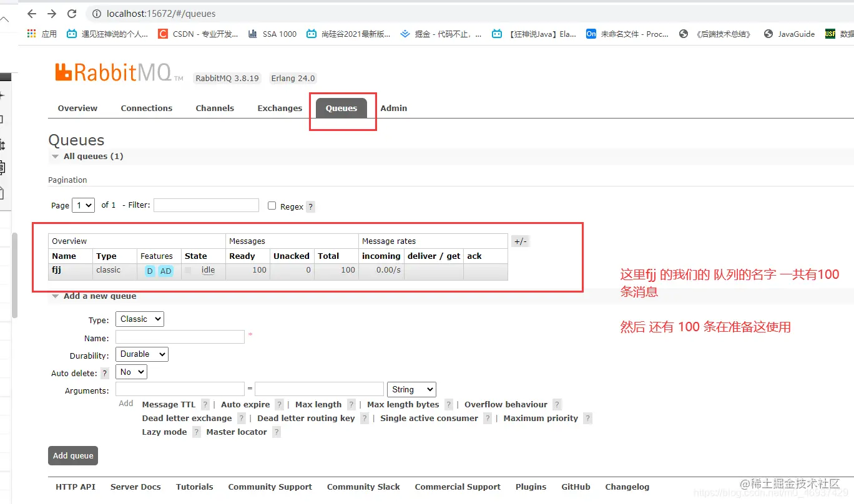Open the CSDN bookmark

point(198,34)
